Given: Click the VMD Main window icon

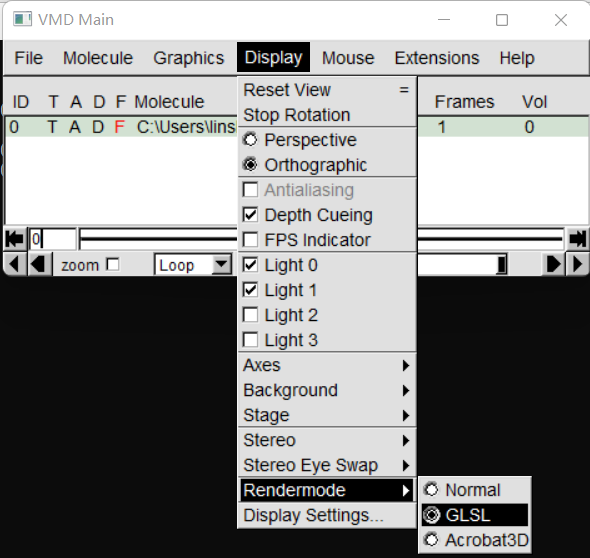Looking at the screenshot, I should pos(22,20).
